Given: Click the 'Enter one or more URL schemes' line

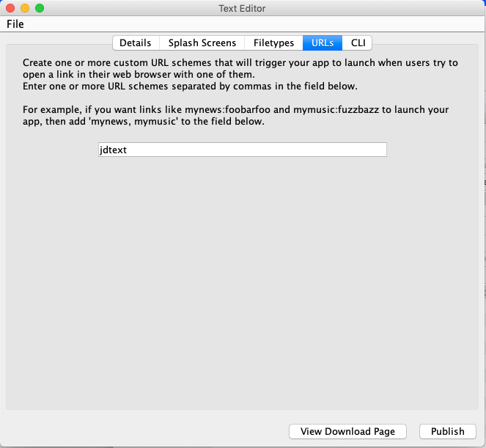Looking at the screenshot, I should coord(190,87).
